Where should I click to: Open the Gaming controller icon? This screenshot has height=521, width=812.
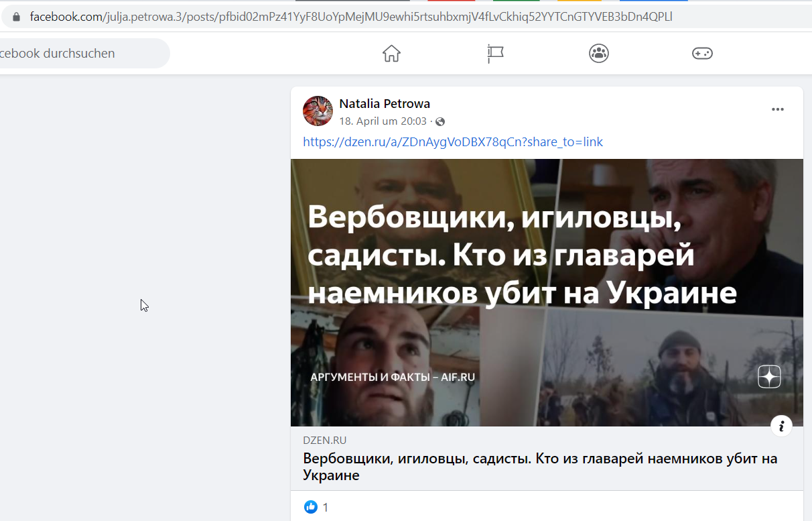coord(702,54)
